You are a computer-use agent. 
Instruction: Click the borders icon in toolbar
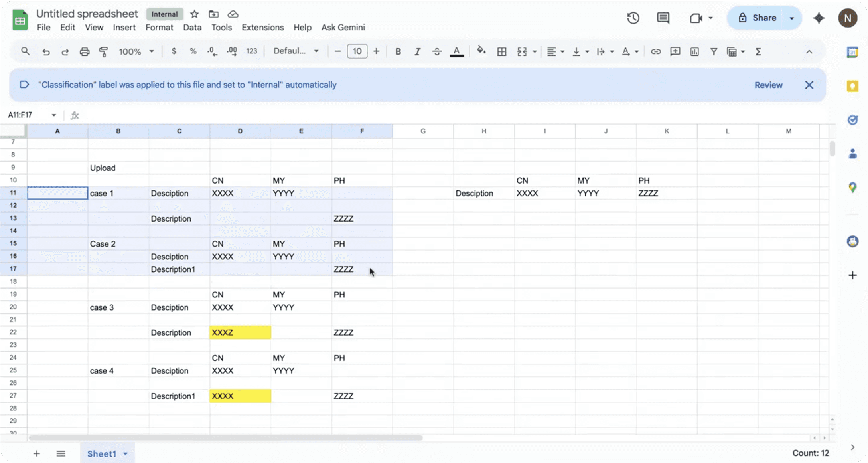click(x=502, y=51)
